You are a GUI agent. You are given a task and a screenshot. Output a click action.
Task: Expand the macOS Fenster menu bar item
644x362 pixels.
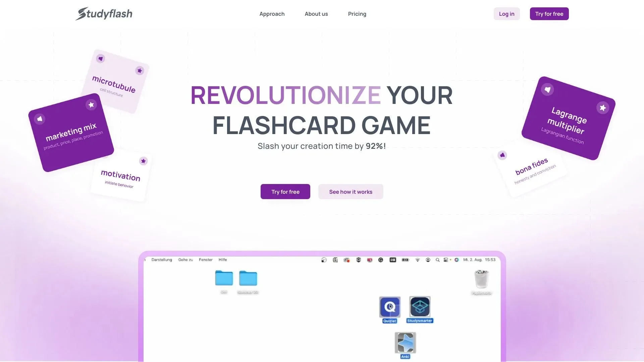coord(205,259)
